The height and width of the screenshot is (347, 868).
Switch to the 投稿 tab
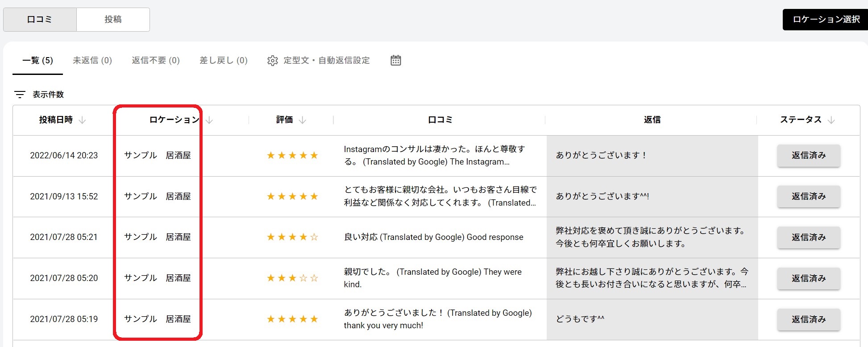coord(113,19)
